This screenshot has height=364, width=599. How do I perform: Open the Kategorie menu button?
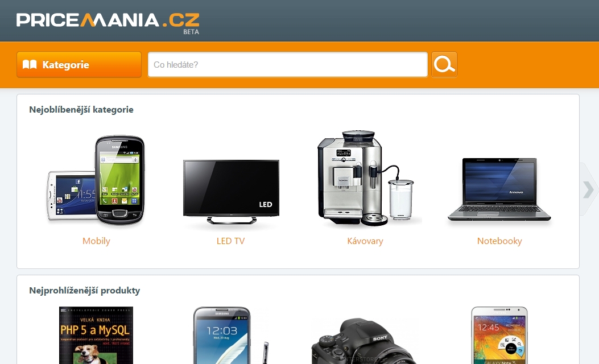click(79, 64)
